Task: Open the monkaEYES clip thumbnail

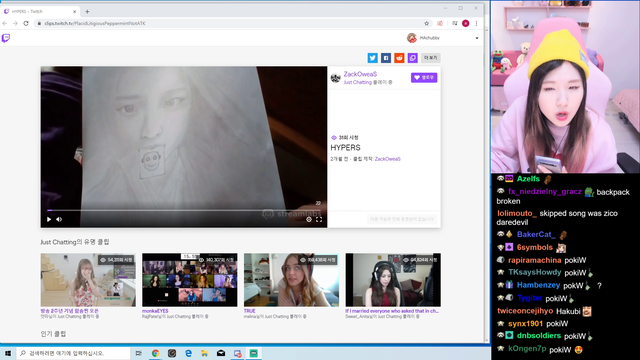Action: 189,280
